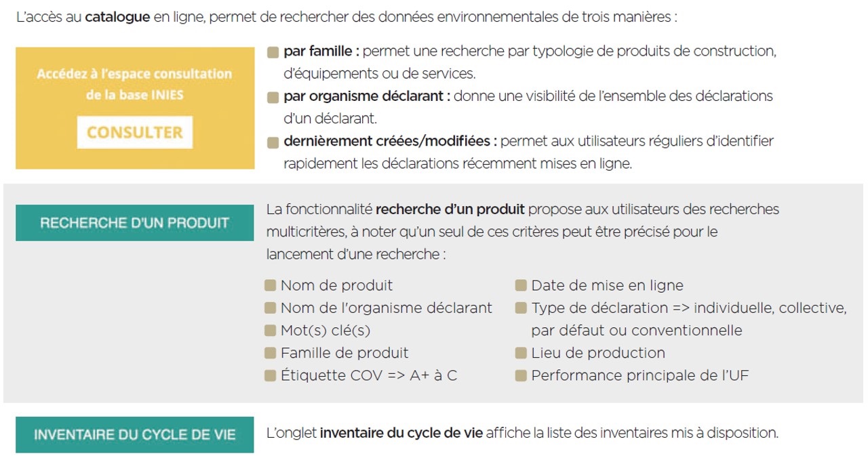Click the bullet square beside 'par famille'

click(x=273, y=51)
